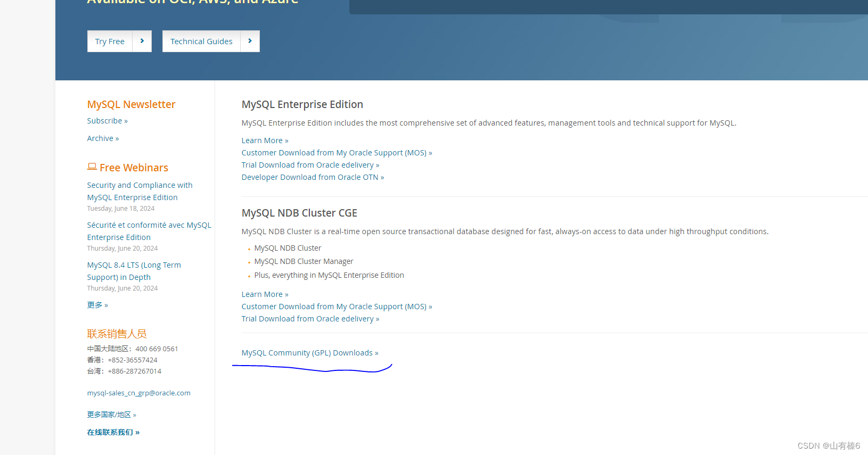The height and width of the screenshot is (455, 868).
Task: Click 在线联系我们 » link
Action: click(113, 432)
